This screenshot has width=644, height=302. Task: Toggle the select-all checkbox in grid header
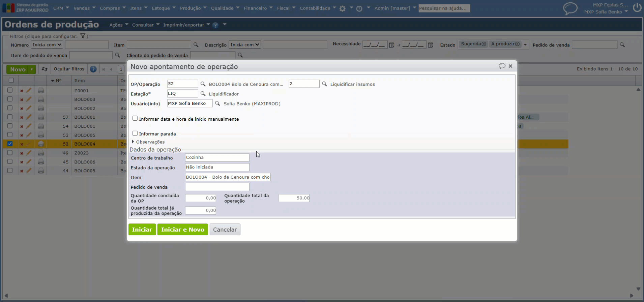[11, 80]
